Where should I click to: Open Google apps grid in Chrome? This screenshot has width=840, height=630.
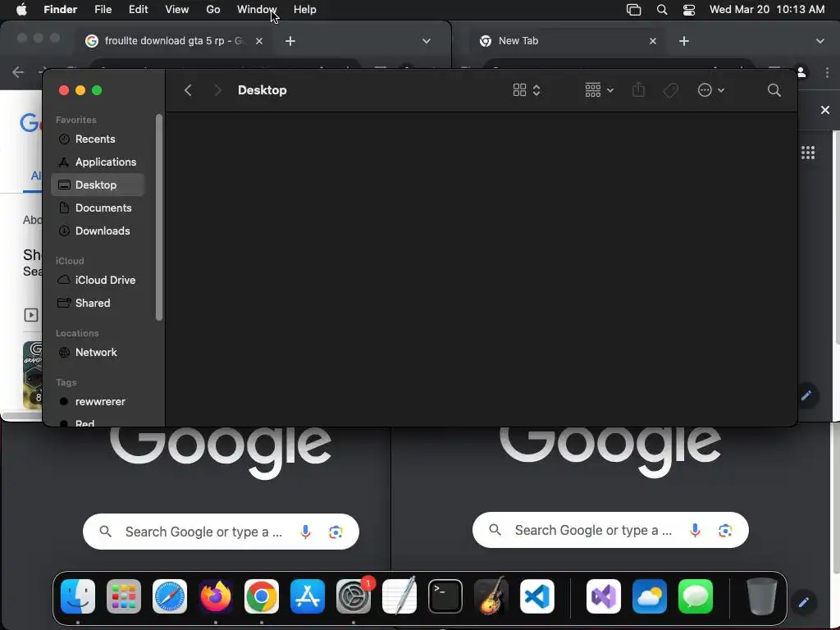click(x=808, y=153)
